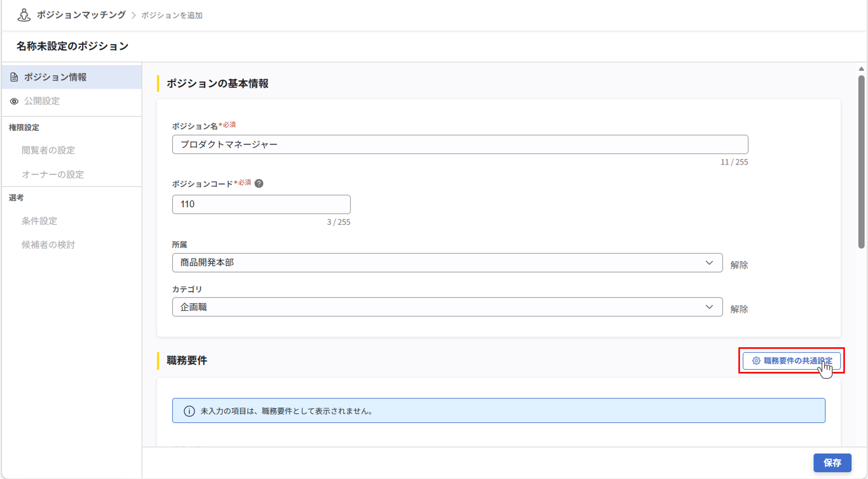Open 職務要件の共通設定 button
Screen dimensions: 868x479
pyautogui.click(x=791, y=361)
